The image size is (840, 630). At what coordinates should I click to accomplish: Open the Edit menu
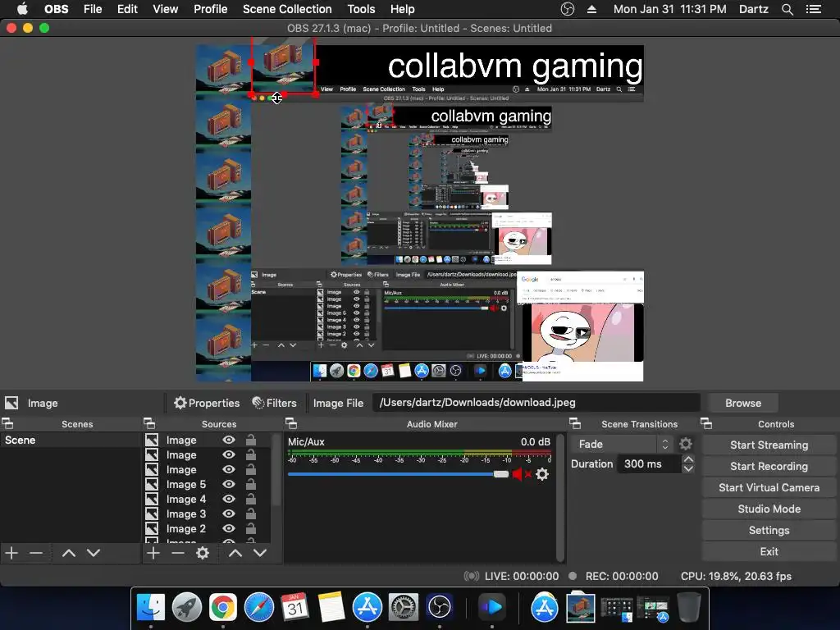(127, 9)
